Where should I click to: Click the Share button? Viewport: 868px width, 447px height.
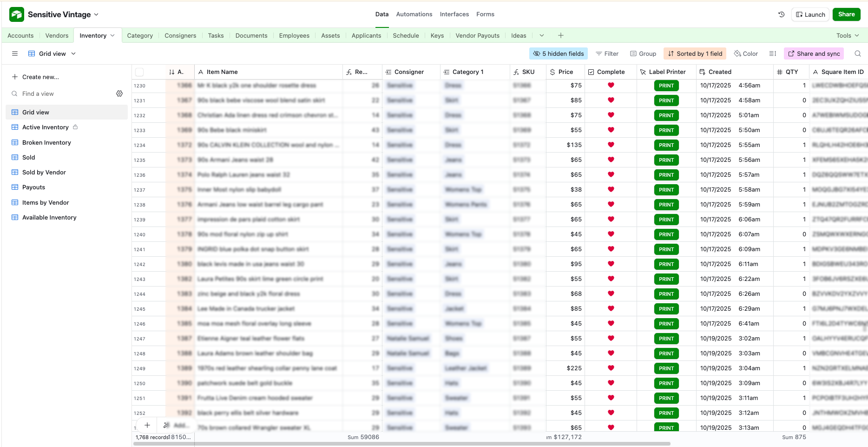click(846, 14)
